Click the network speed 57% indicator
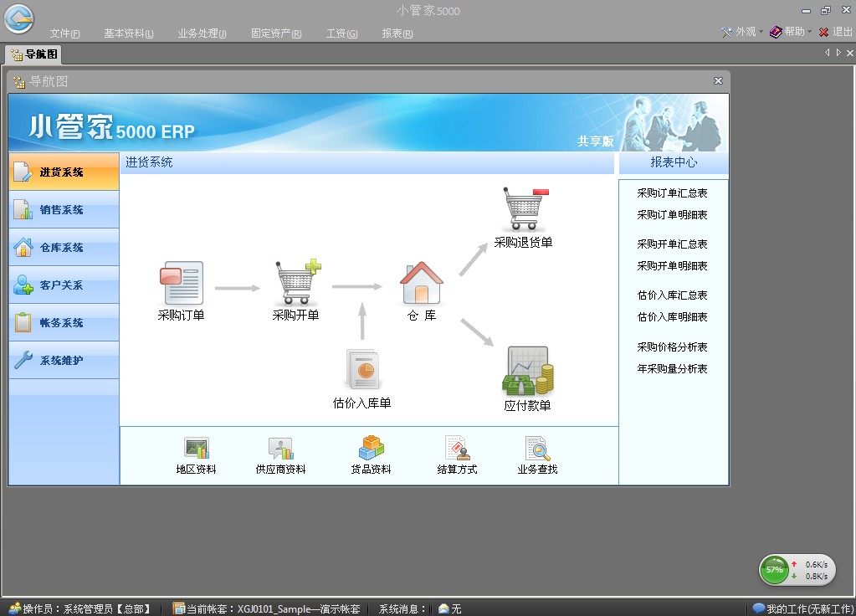 [x=774, y=570]
